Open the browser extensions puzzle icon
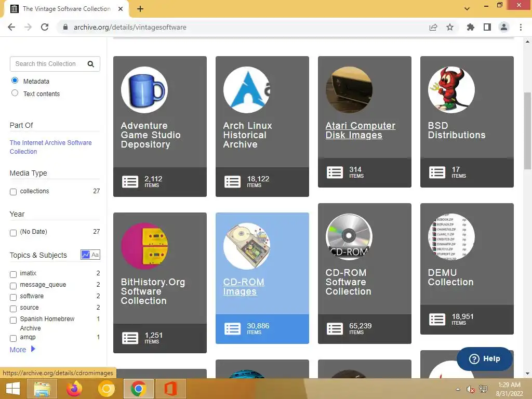 [470, 27]
